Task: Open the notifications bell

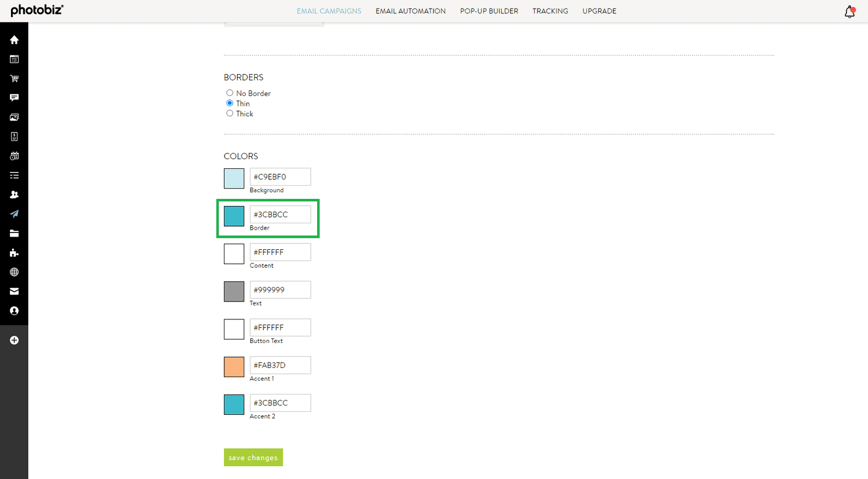Action: [849, 11]
